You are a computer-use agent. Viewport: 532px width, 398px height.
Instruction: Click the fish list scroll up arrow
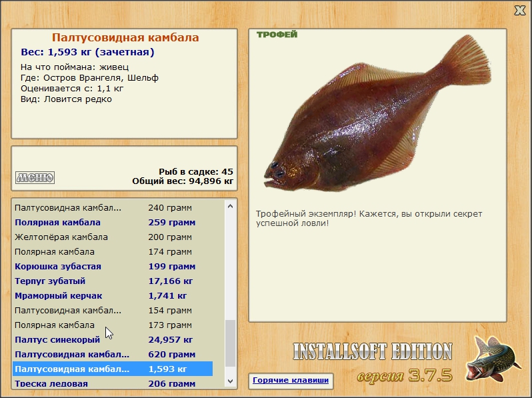coord(231,207)
